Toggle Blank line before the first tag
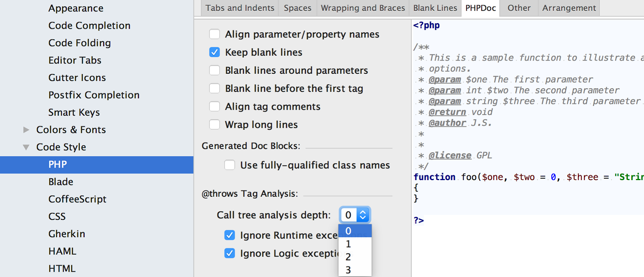644x277 pixels. tap(215, 89)
